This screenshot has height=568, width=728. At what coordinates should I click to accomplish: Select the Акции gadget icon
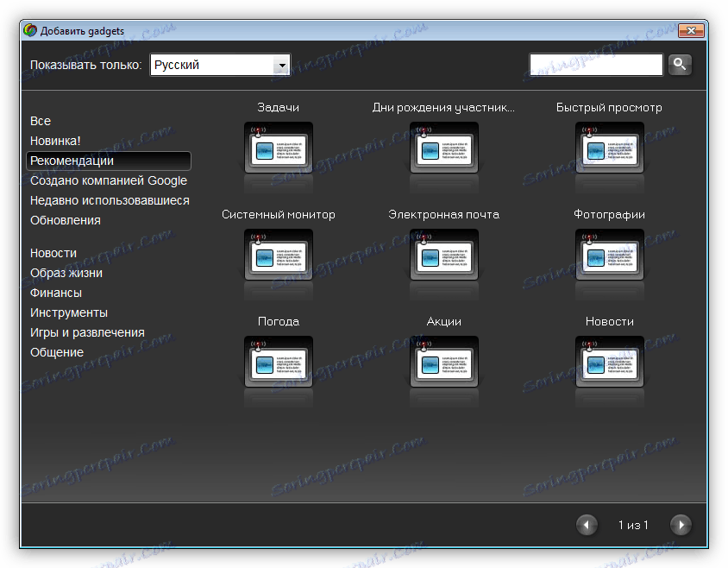point(444,363)
